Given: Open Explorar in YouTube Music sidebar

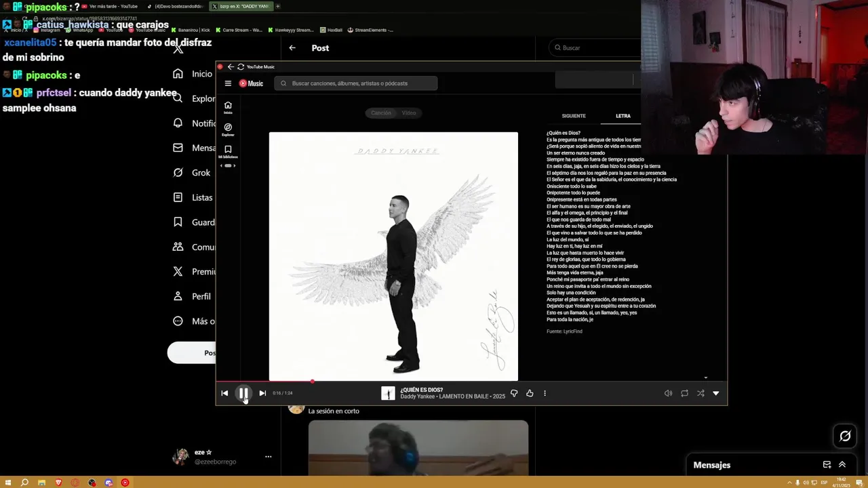Looking at the screenshot, I should 228,129.
